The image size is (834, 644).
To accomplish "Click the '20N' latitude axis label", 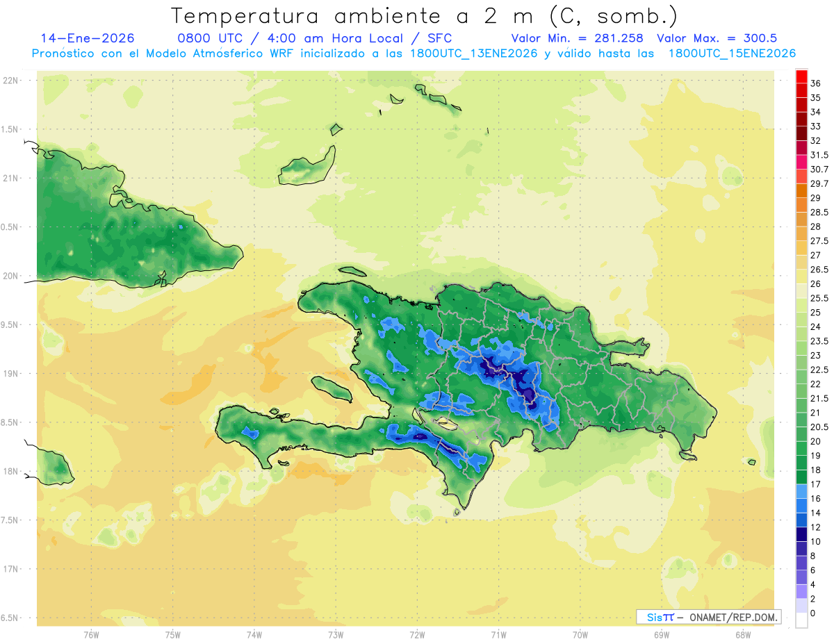I will click(x=10, y=276).
